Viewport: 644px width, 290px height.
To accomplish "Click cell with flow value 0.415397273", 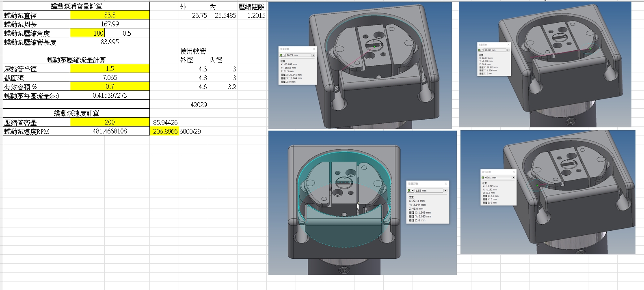I will pos(110,96).
